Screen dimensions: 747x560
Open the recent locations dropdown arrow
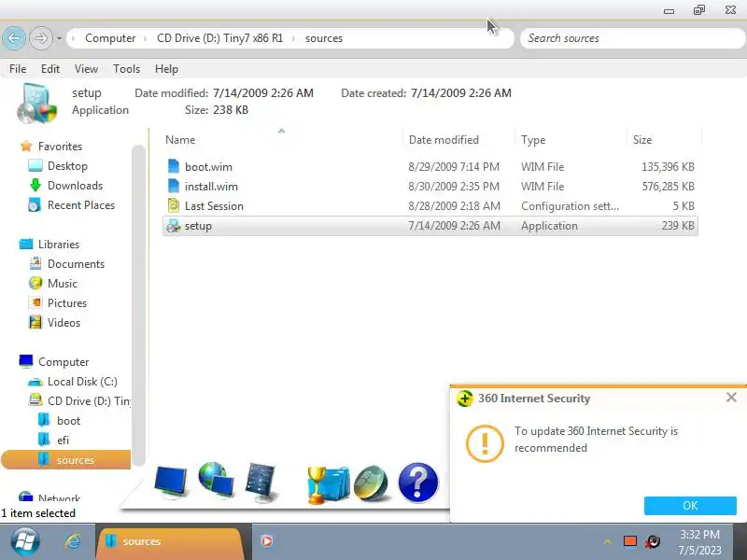coord(59,38)
